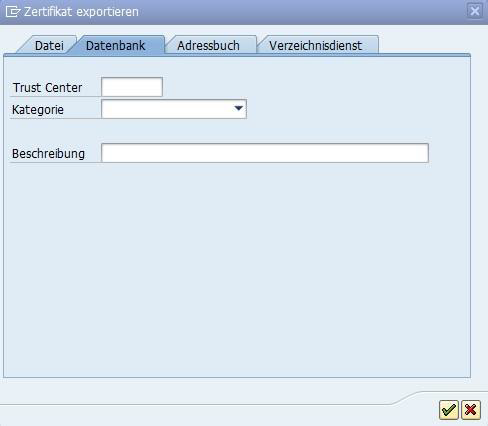Focus the Beschreibung text field
Image resolution: width=488 pixels, height=426 pixels.
[x=265, y=153]
